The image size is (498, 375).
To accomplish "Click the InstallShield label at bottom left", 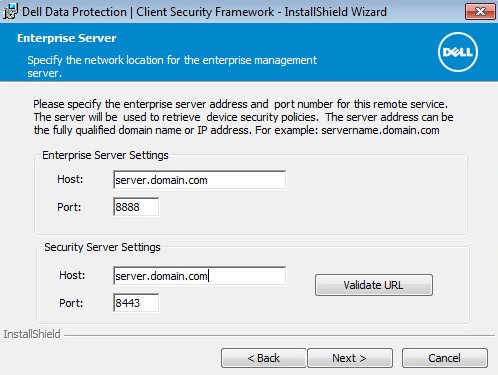I will coord(32,334).
